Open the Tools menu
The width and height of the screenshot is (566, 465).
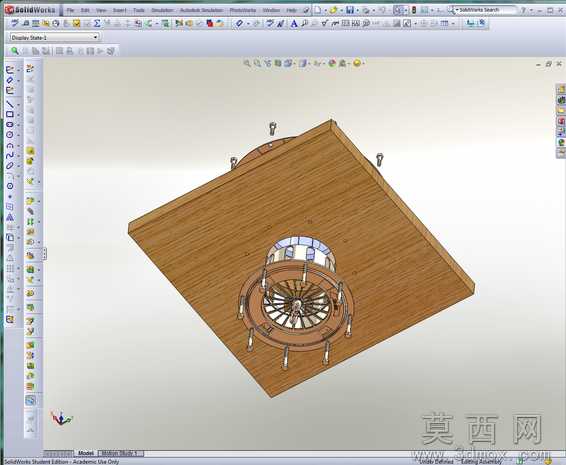pos(139,10)
